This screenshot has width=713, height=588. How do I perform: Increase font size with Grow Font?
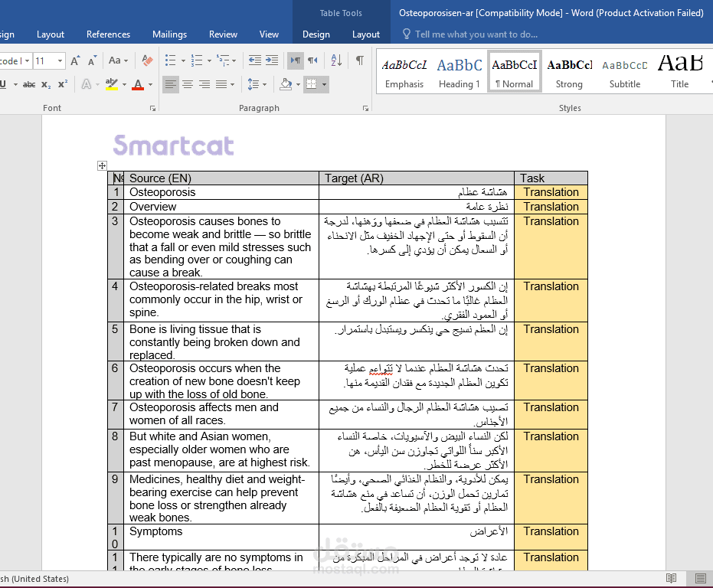76,60
